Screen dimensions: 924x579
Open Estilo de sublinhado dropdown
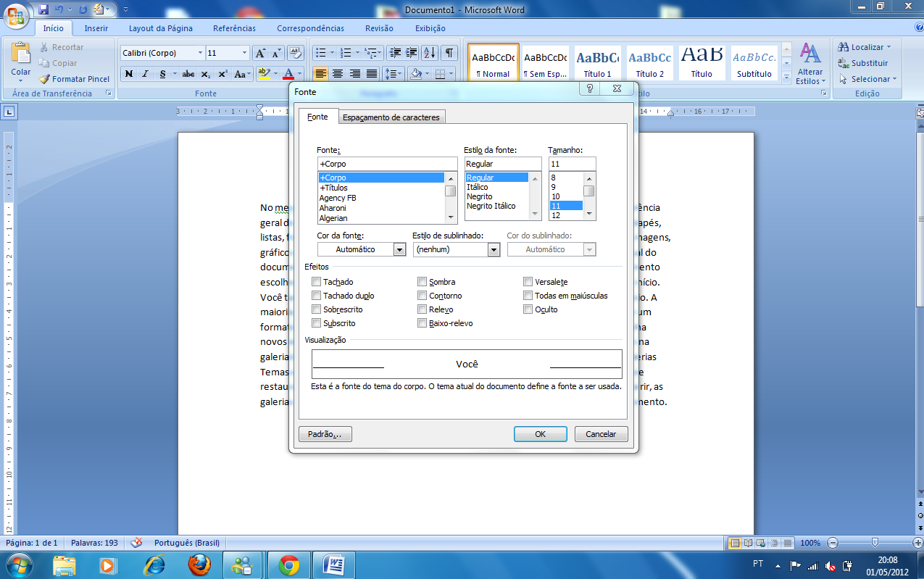click(494, 249)
